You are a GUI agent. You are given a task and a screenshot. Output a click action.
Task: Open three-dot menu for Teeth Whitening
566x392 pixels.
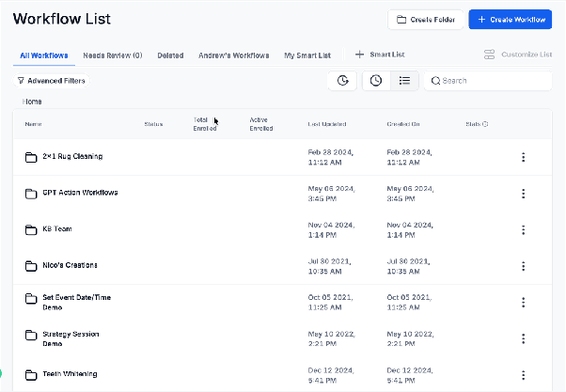(523, 375)
